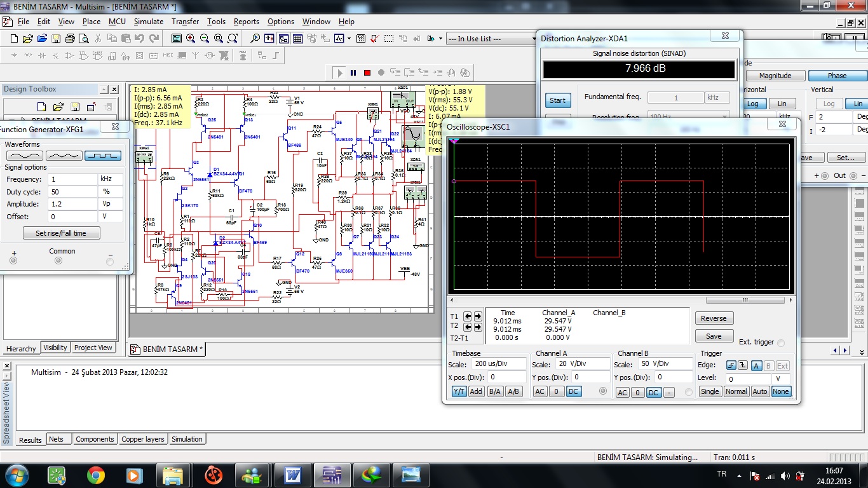This screenshot has height=488, width=868.
Task: Open the Simulate menu
Action: [148, 22]
